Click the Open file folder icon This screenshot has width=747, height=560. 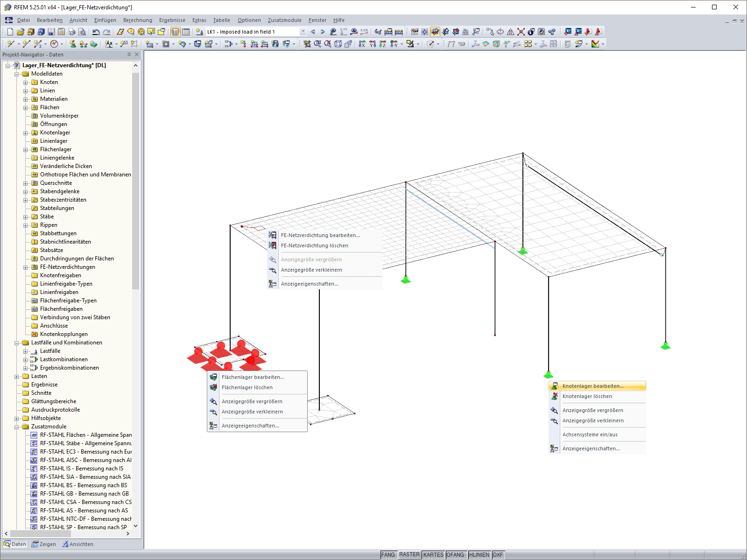click(x=20, y=32)
